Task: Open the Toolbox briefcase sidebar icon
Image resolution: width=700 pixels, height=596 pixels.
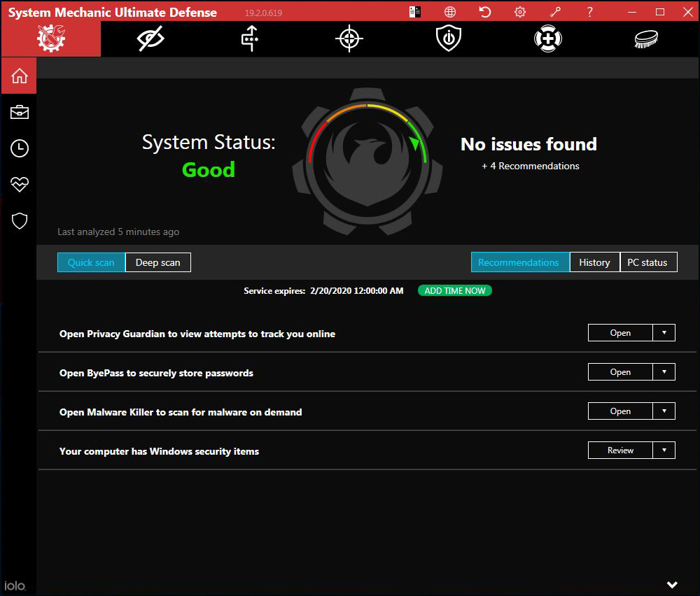Action: pos(19,112)
